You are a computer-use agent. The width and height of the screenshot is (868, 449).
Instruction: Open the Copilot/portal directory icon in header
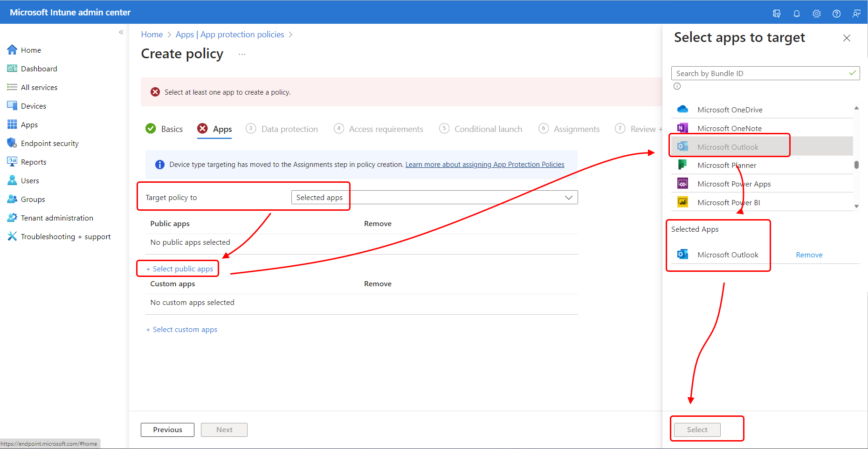[x=777, y=14]
